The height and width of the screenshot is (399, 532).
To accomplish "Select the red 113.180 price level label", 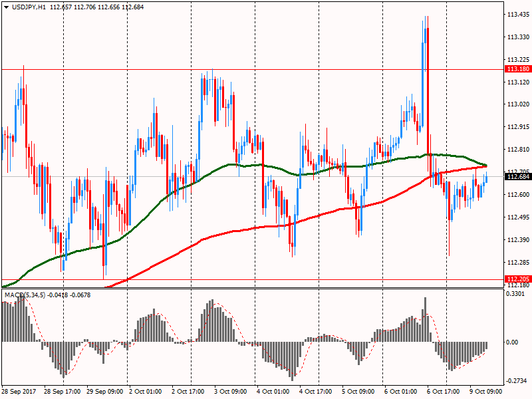I will pos(518,69).
